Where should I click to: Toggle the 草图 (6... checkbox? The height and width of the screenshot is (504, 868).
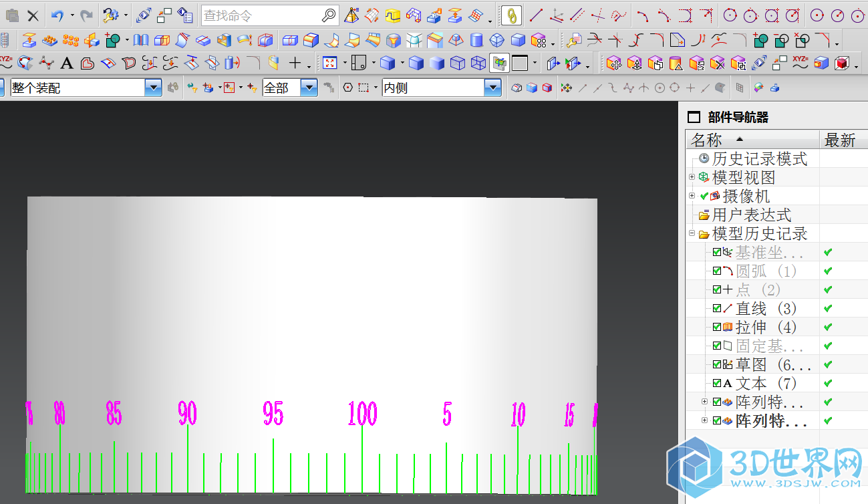tap(716, 364)
